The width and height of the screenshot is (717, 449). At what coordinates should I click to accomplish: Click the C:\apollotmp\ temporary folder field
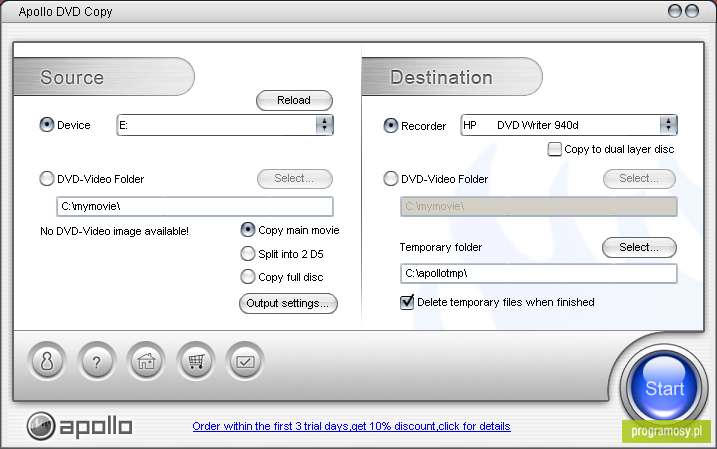(x=538, y=273)
